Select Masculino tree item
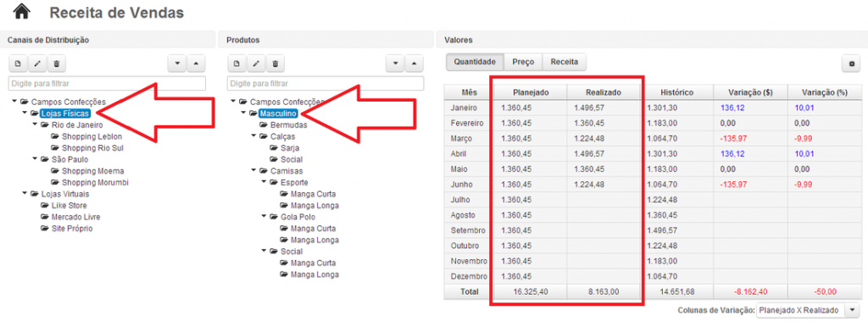This screenshot has width=868, height=327. click(278, 114)
